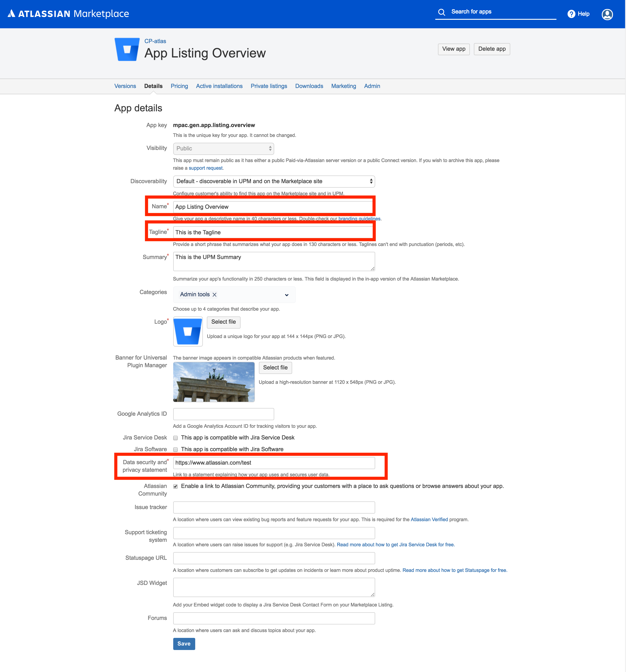Open the Active installations tab
This screenshot has height=672, width=626.
click(x=219, y=86)
